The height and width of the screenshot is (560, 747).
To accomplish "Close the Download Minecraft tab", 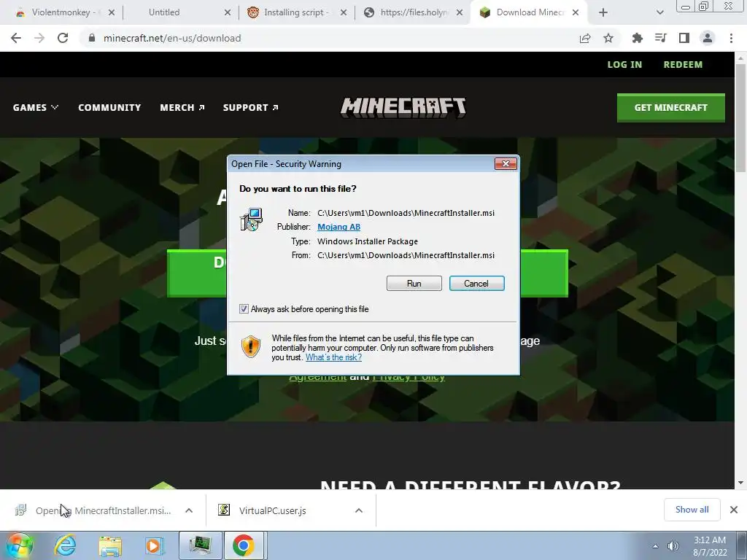I will tap(576, 13).
